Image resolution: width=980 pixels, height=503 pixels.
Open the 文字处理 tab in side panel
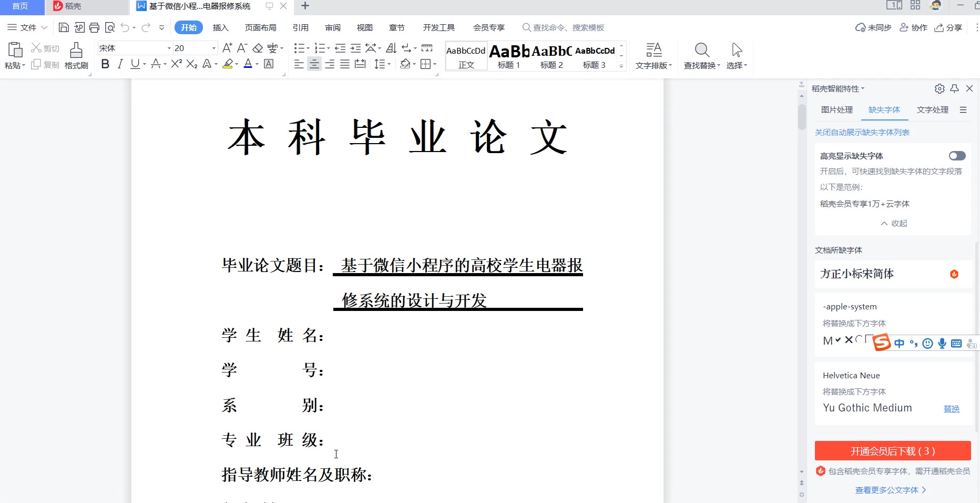coord(933,109)
